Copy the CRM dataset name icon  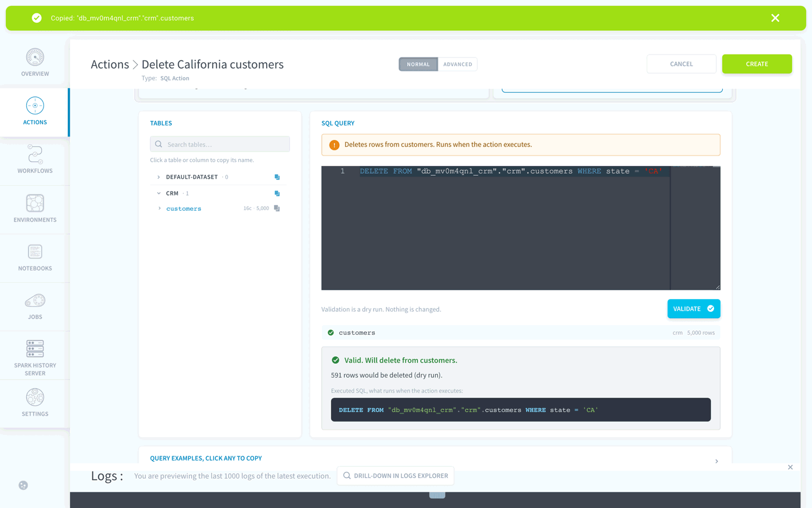[277, 193]
